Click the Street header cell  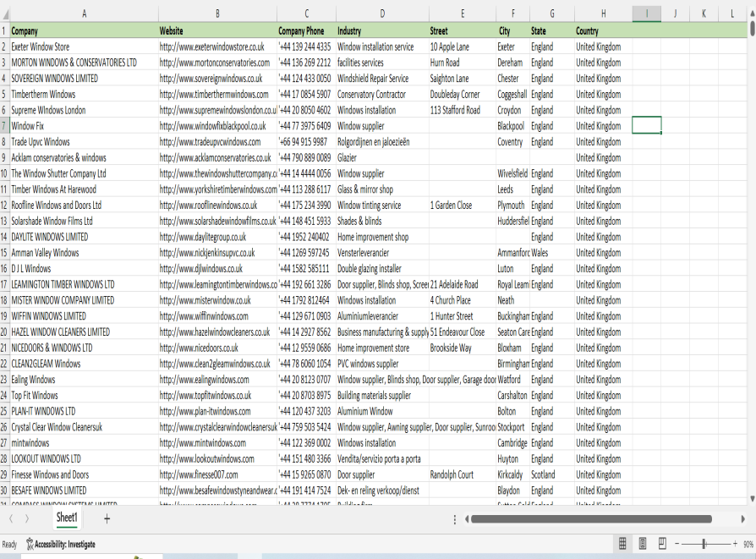point(463,31)
